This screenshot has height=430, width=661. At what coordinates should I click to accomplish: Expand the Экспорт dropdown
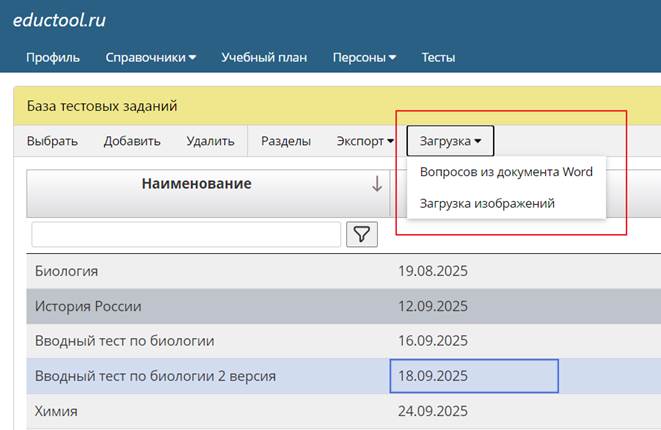pyautogui.click(x=365, y=141)
